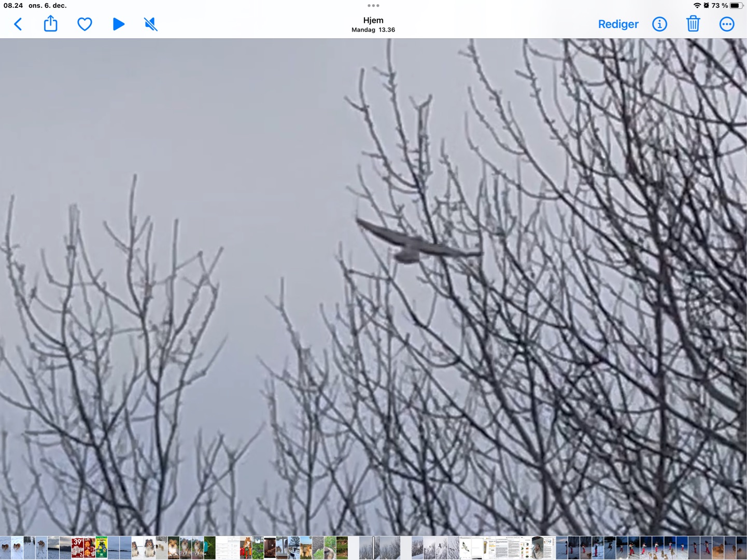Show the info panel for this video
The image size is (747, 560).
tap(659, 24)
